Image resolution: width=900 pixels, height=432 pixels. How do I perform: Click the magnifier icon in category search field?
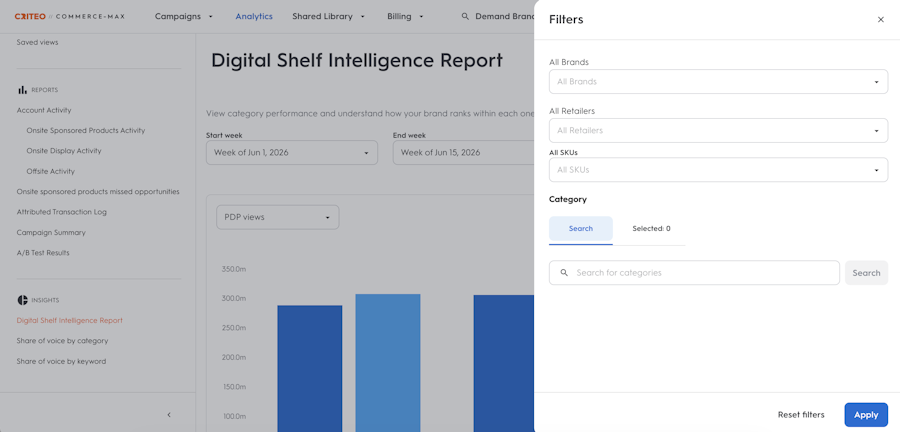pyautogui.click(x=564, y=273)
